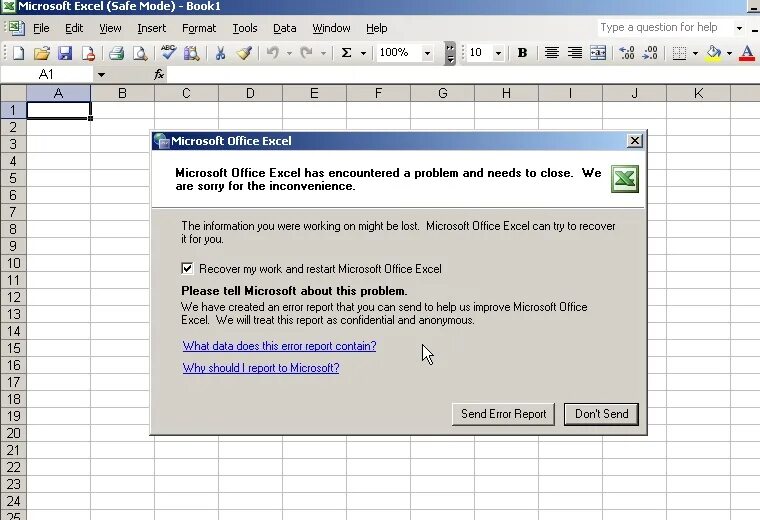This screenshot has height=520, width=760.
Task: Click the Name Box showing A1
Action: [47, 74]
